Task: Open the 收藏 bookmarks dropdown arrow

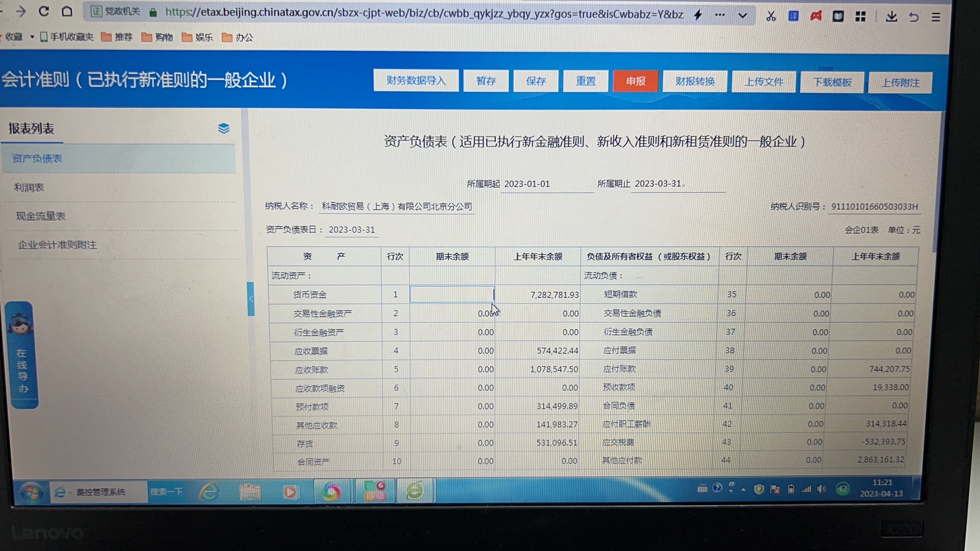Action: click(x=32, y=37)
